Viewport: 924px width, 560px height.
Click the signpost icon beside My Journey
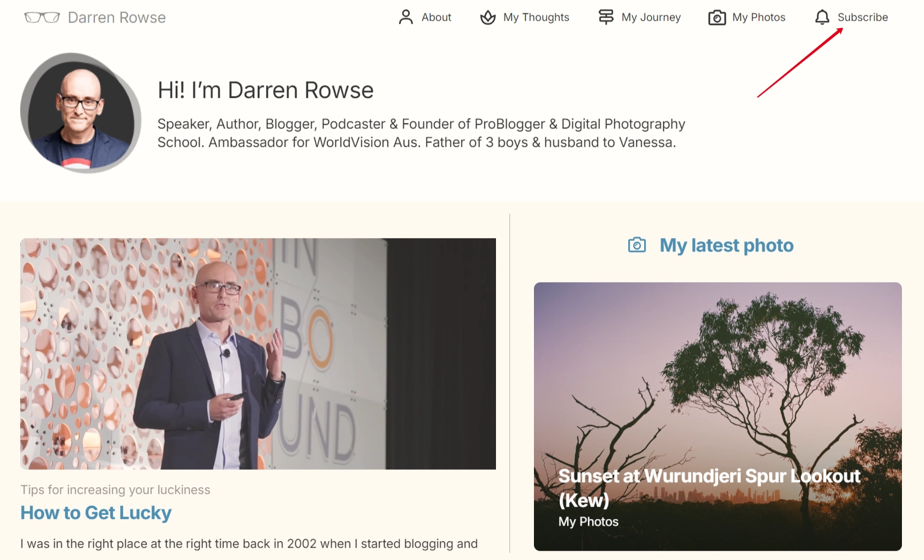606,17
